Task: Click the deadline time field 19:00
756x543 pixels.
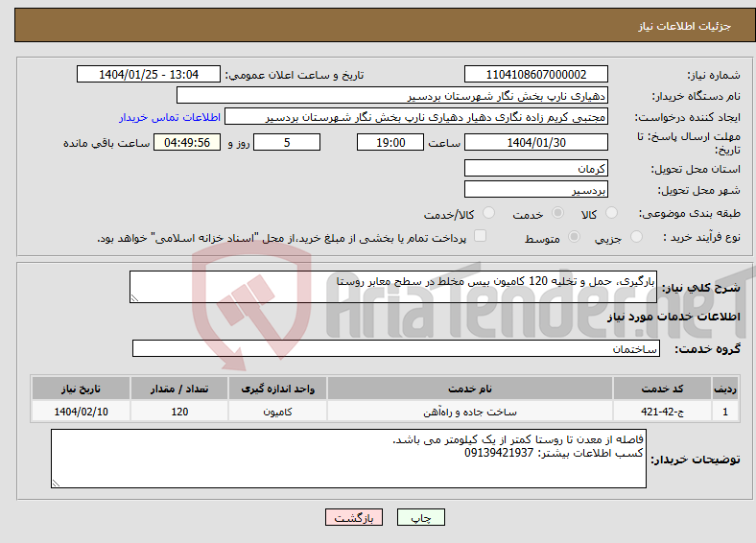Action: coord(390,142)
